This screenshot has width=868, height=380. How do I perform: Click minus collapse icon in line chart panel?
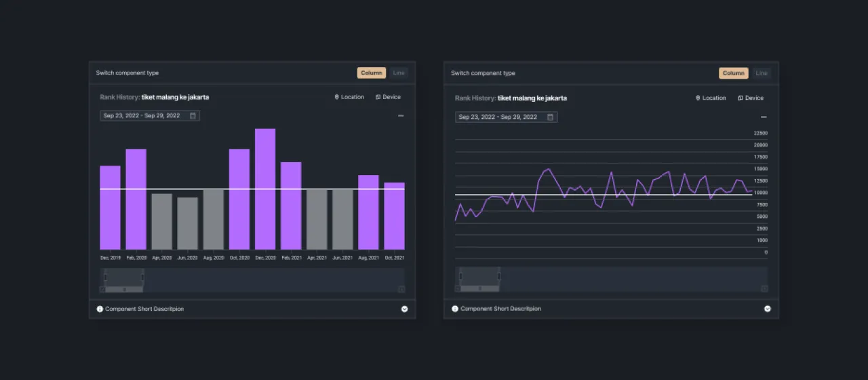pos(764,117)
